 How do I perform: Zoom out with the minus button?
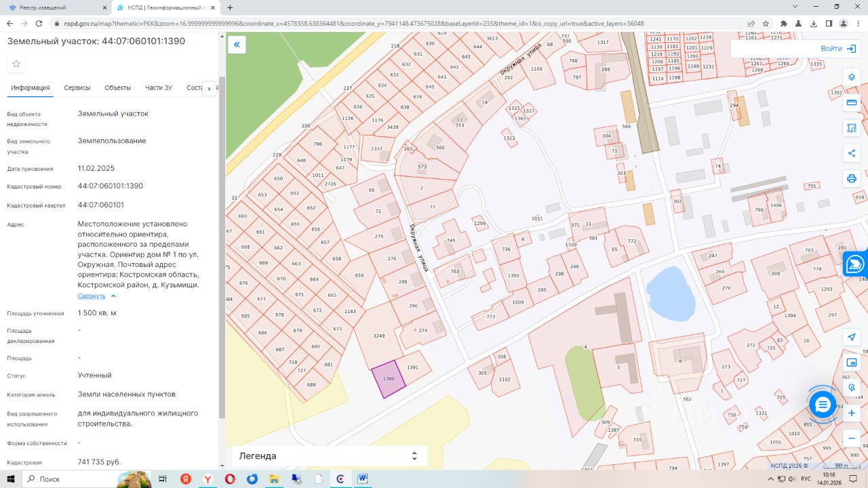tap(852, 438)
